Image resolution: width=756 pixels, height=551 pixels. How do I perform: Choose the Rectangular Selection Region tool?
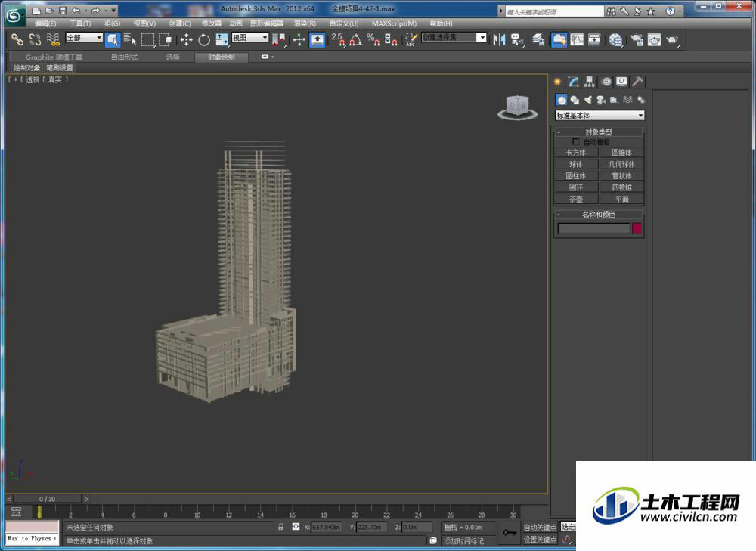pyautogui.click(x=147, y=39)
